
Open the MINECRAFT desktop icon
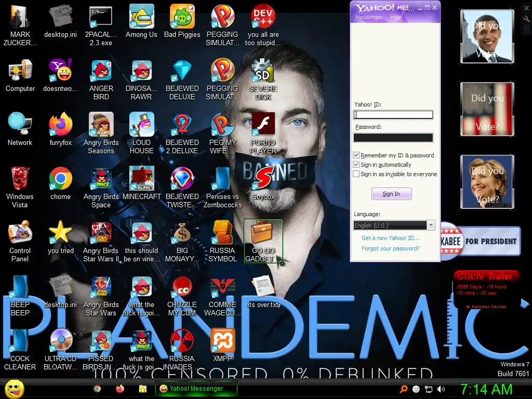[x=141, y=183]
